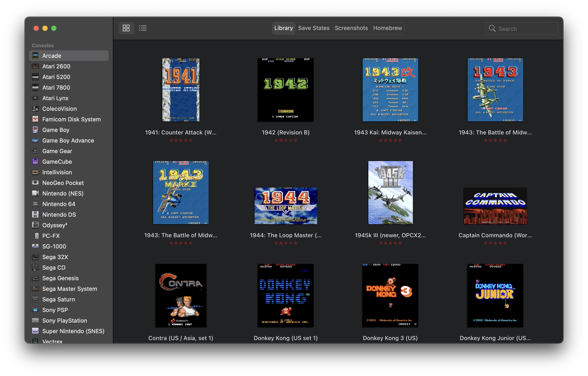Select Super Nintendo (SNES) in sidebar

[x=73, y=331]
